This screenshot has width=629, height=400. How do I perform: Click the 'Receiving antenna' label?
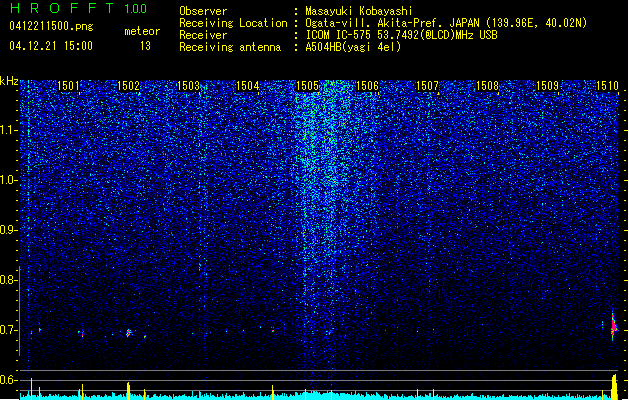[x=230, y=47]
